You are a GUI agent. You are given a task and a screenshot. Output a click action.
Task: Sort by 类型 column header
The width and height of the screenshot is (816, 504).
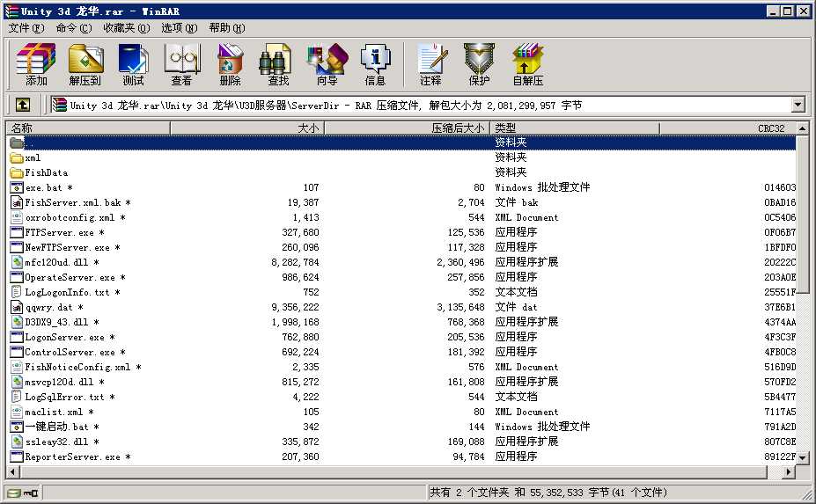click(575, 128)
